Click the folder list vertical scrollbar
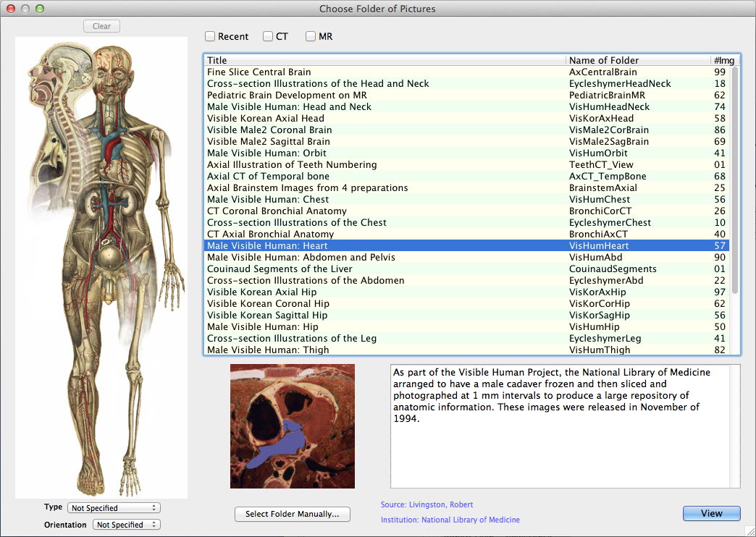Image resolution: width=756 pixels, height=537 pixels. 735,181
